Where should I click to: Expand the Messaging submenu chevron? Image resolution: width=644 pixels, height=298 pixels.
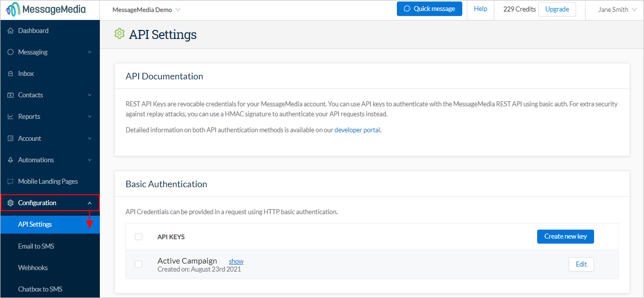click(90, 52)
